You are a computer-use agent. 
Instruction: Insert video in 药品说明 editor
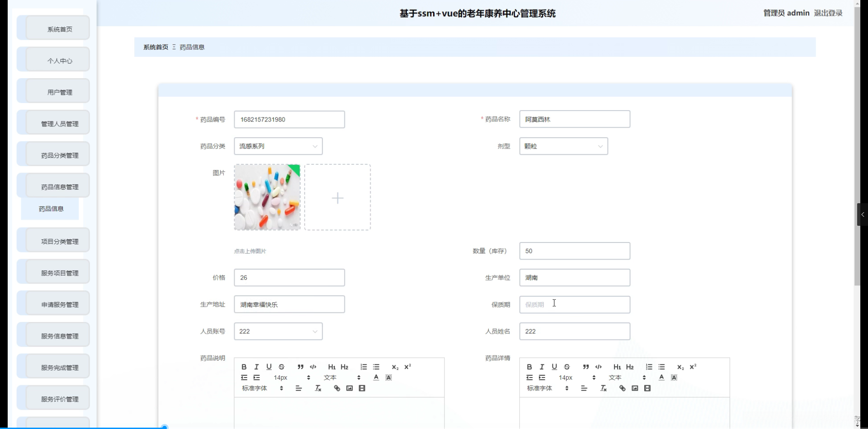(362, 388)
